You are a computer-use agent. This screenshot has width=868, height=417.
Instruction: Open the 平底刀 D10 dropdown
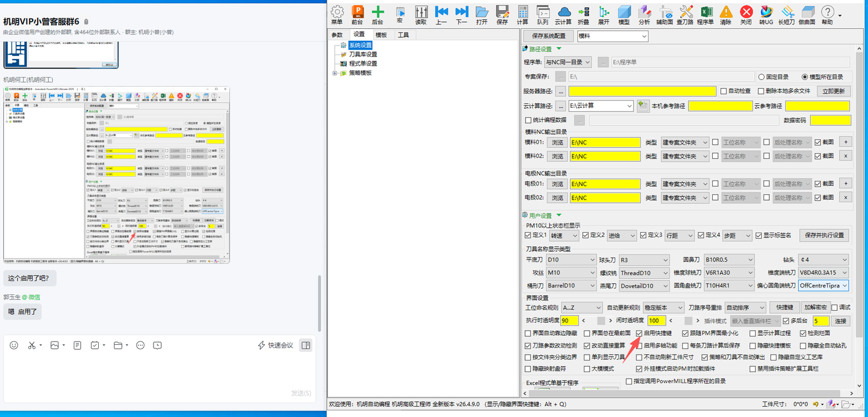point(571,260)
